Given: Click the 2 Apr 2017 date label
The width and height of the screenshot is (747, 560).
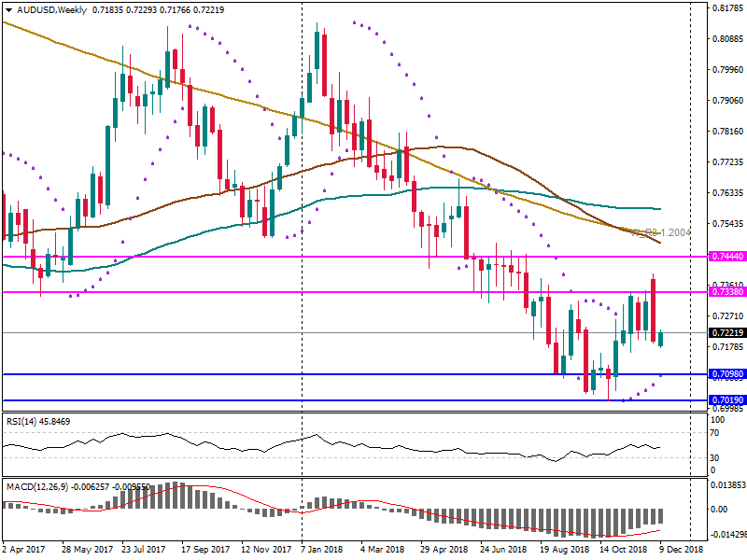Looking at the screenshot, I should tap(25, 550).
